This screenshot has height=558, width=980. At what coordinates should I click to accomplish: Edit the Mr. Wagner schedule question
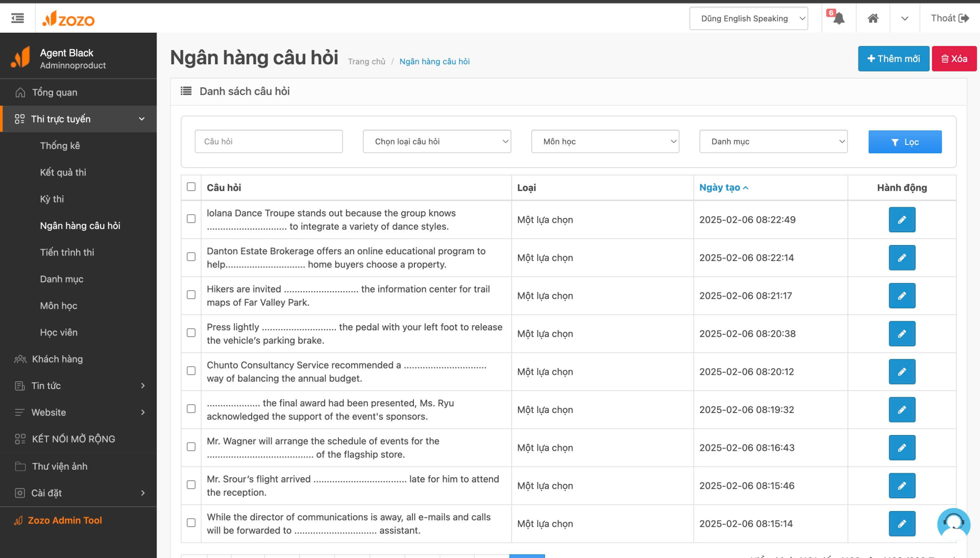(x=902, y=448)
